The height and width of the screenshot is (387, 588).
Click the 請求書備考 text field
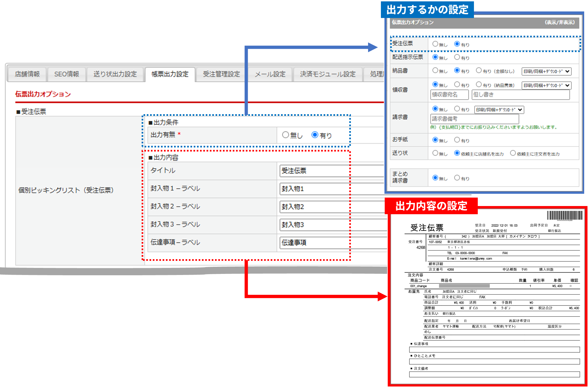coord(474,119)
